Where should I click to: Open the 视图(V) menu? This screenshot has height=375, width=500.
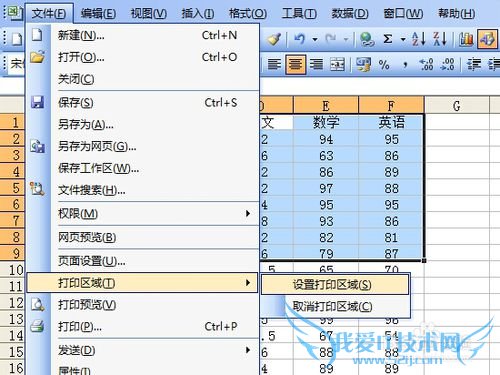click(149, 14)
